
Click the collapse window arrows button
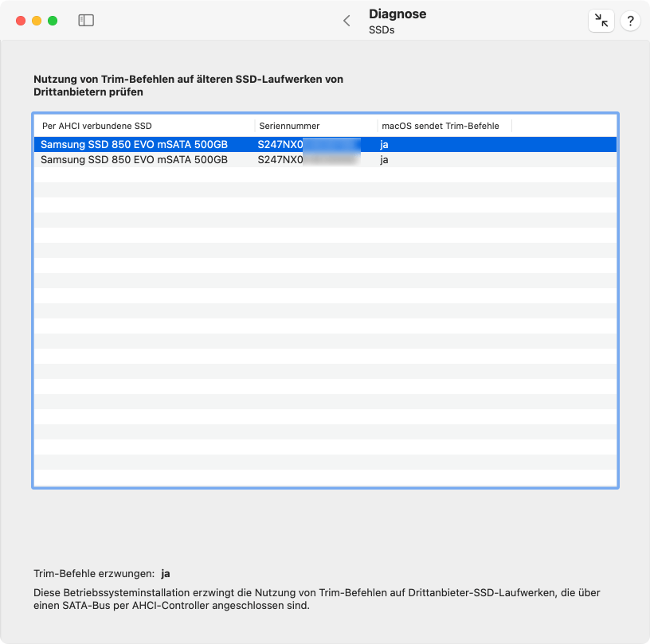coord(601,20)
